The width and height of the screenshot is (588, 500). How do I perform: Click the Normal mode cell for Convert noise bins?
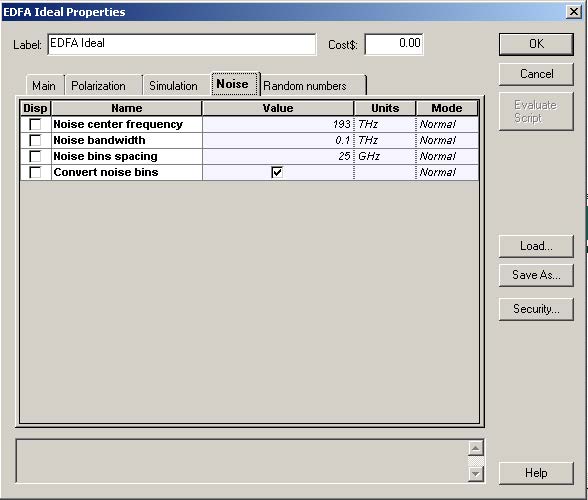point(447,172)
